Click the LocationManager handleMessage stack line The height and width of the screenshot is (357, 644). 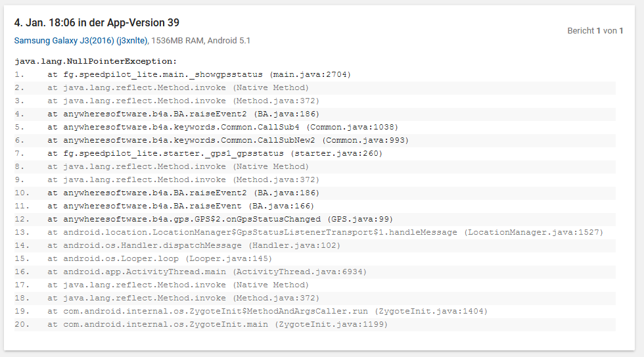[x=325, y=232]
